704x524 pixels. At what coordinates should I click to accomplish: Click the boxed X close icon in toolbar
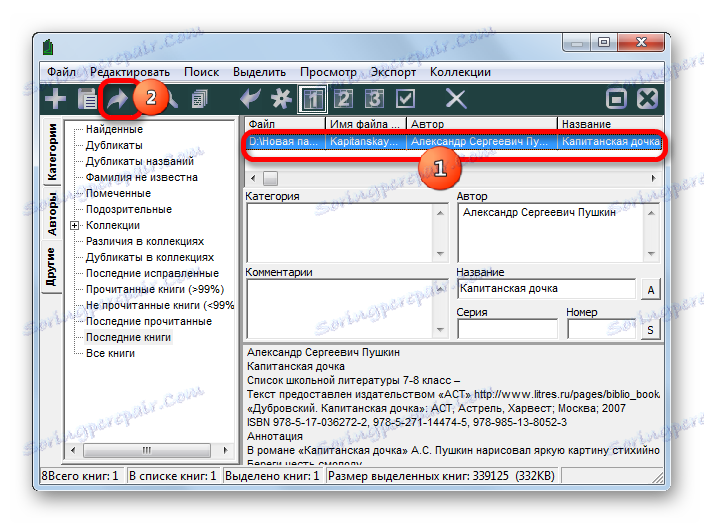point(647,99)
